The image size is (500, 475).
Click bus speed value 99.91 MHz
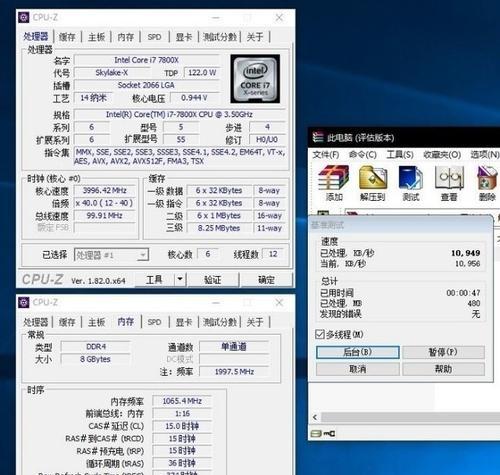tap(104, 216)
